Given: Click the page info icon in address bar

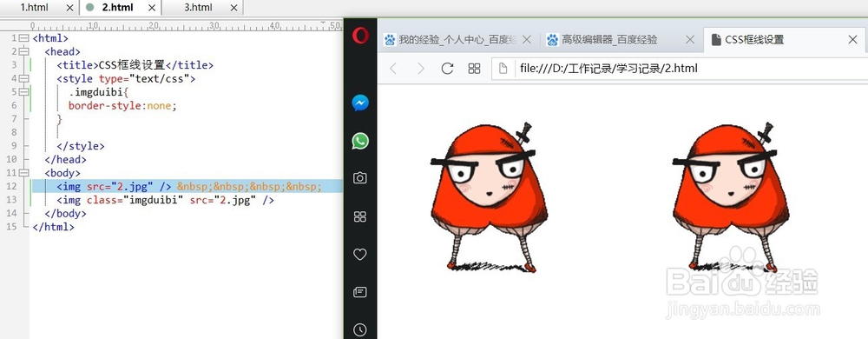Looking at the screenshot, I should tap(503, 68).
